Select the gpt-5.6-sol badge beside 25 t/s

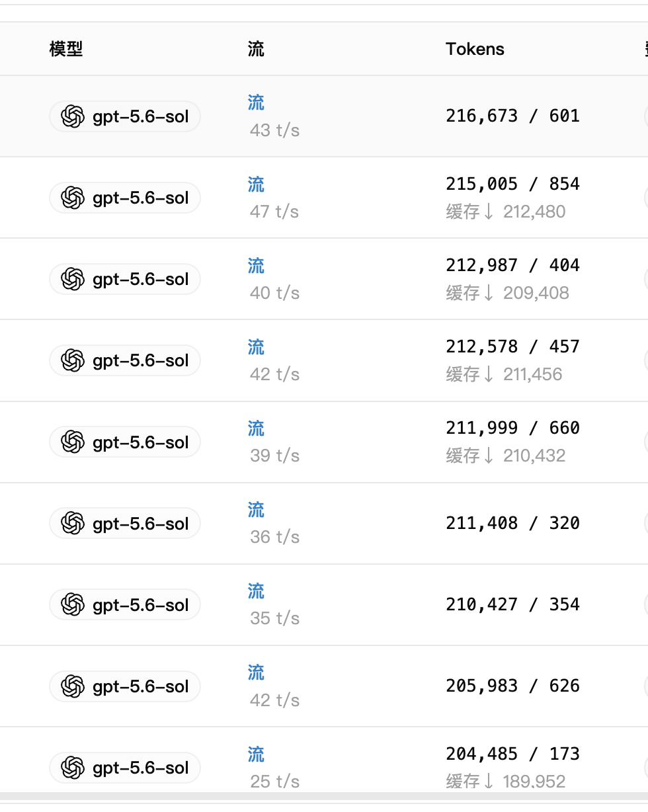125,768
